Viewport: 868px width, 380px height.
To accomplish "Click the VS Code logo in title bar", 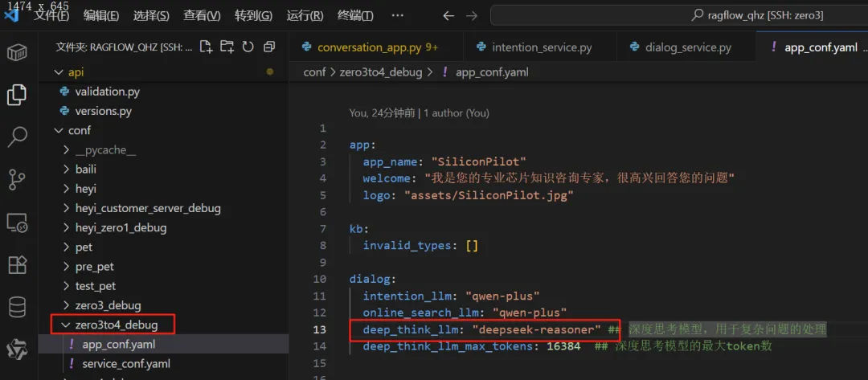I will coord(11,15).
